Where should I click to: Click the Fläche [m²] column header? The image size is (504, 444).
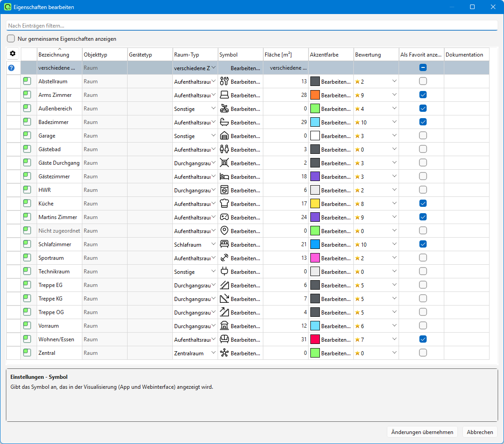(x=278, y=55)
